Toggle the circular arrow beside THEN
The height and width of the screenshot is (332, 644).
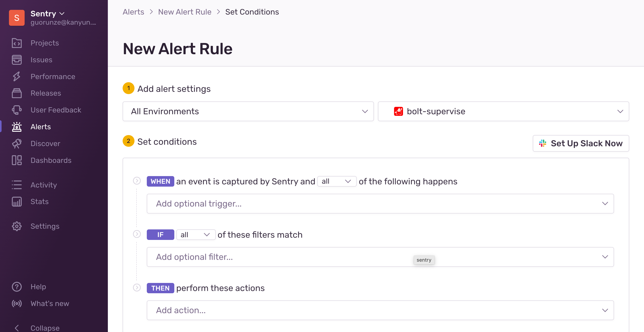click(137, 287)
